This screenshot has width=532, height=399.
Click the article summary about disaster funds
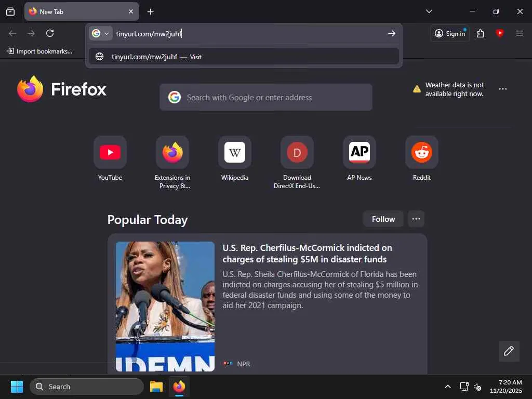click(320, 290)
